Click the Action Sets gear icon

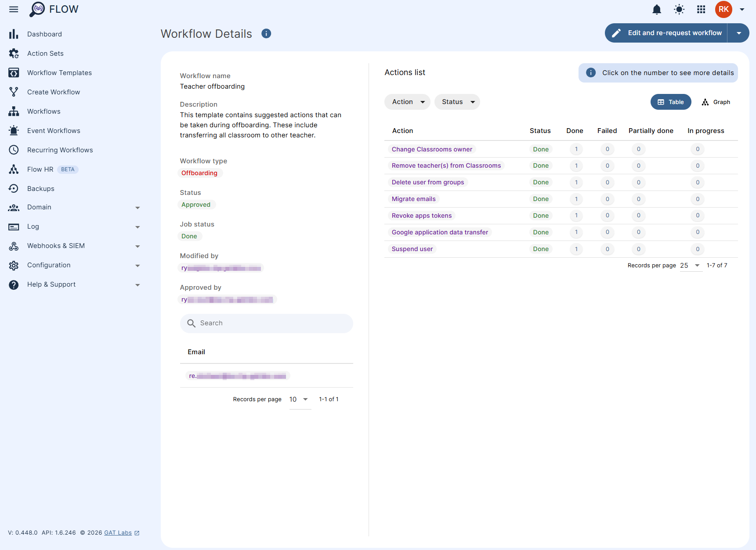coord(14,54)
